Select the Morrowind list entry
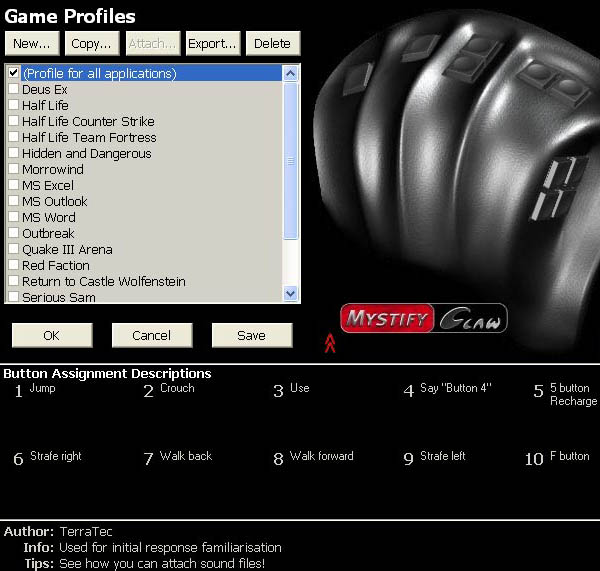 point(53,169)
